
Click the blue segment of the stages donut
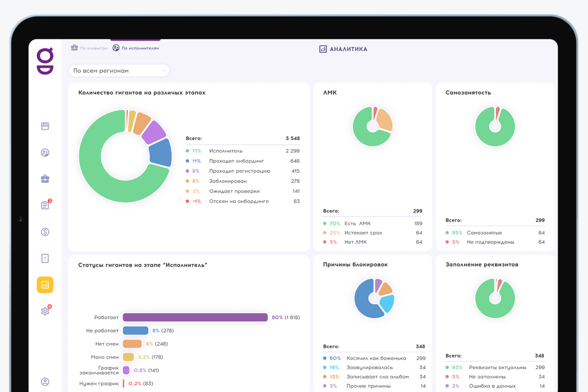tap(161, 152)
